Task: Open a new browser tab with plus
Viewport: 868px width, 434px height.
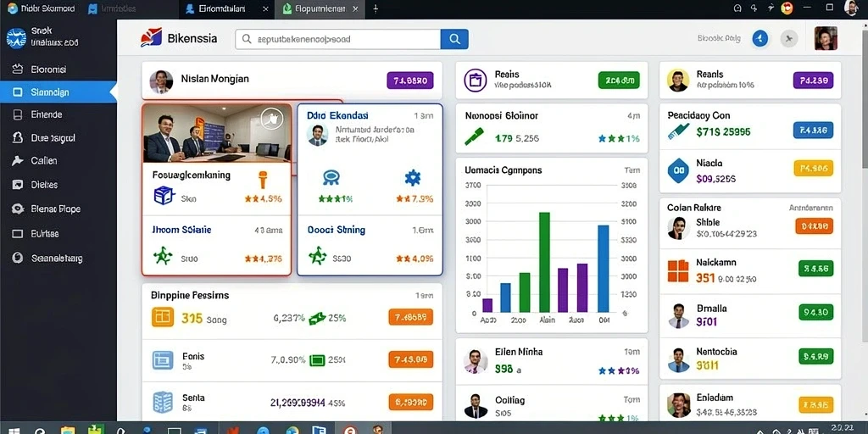Action: (x=376, y=8)
